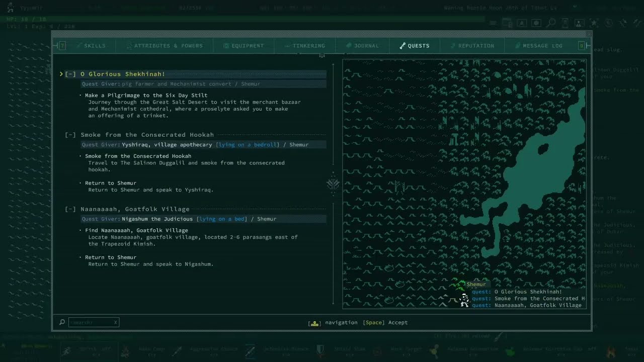Click Quest Giver pig farmer and Mechanimist line
Viewport: 644px width, 362px height.
tap(203, 84)
